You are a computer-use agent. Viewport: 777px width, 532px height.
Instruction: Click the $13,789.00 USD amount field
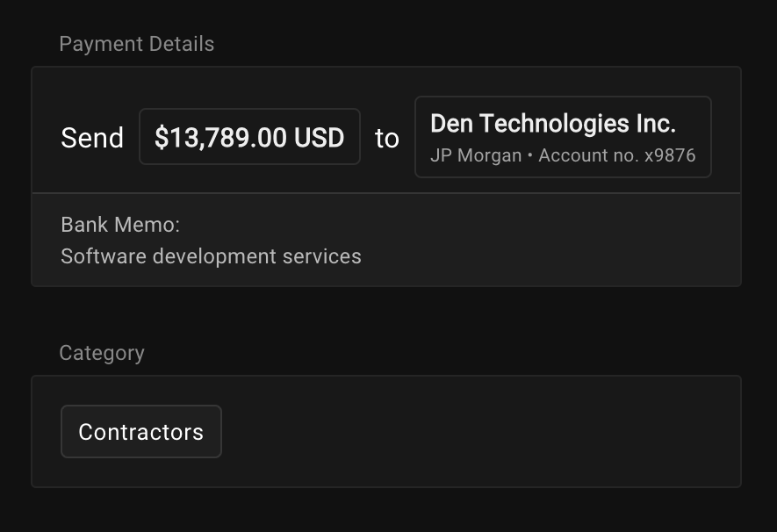click(x=249, y=137)
